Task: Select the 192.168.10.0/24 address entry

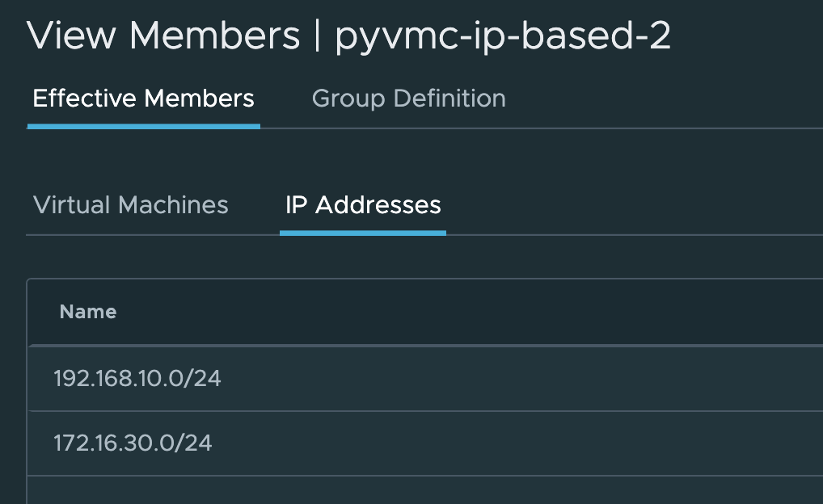Action: [137, 378]
